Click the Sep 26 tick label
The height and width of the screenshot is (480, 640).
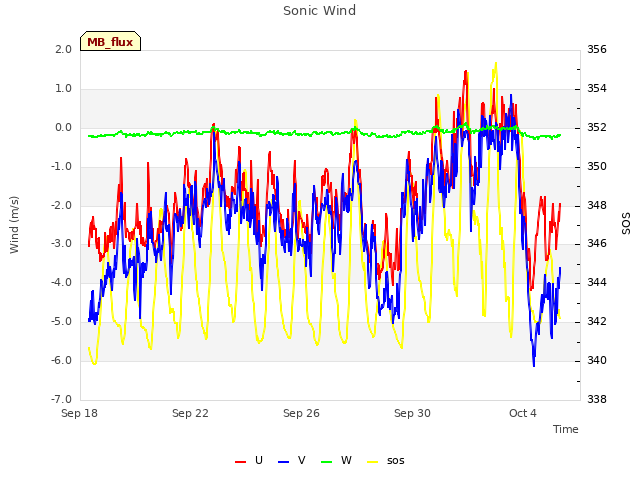pos(301,413)
